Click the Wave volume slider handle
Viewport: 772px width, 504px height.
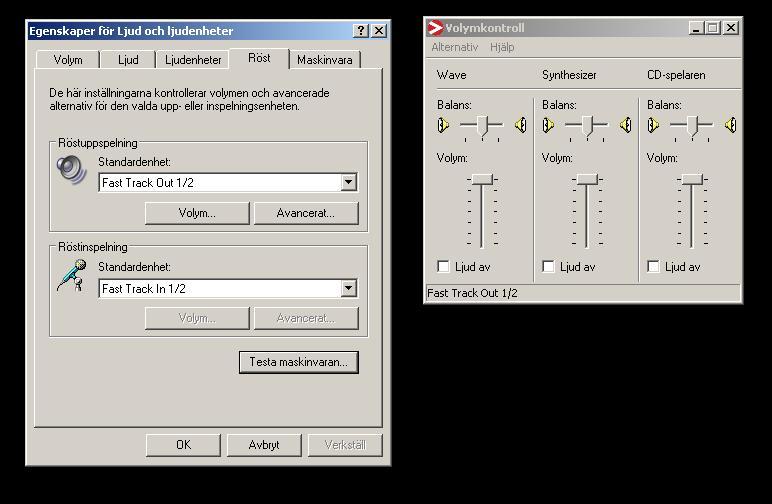[x=482, y=179]
